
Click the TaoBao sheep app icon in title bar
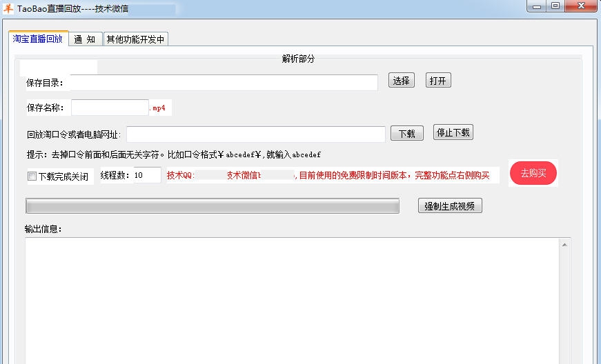[x=8, y=8]
